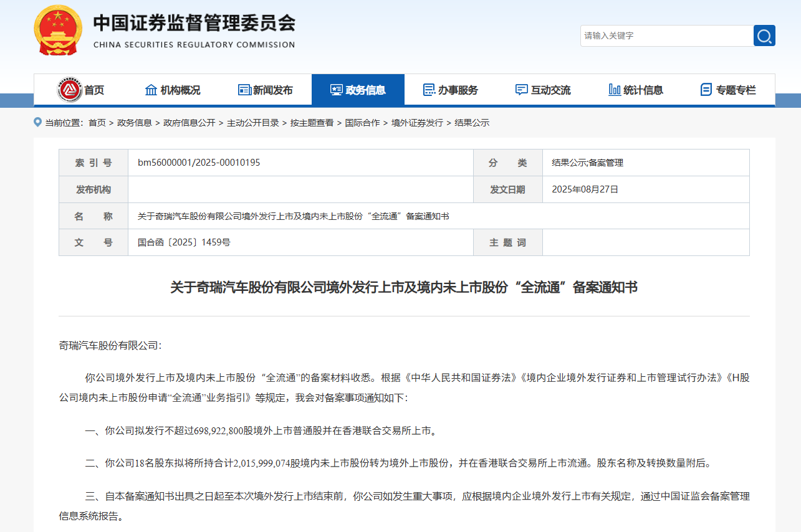Viewport: 801px width, 532px height.
Task: Click the CSRC round logo beside 首页
Action: click(69, 90)
